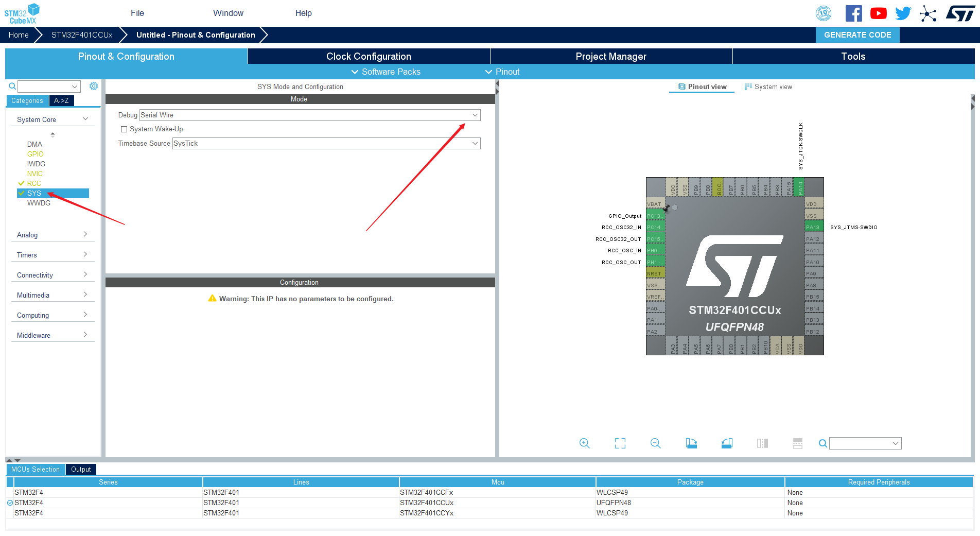Open the Software Packs dropdown

[386, 72]
